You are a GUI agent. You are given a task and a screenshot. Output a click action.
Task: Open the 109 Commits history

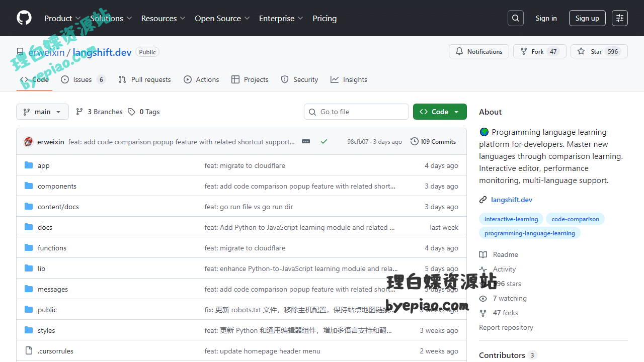point(433,142)
